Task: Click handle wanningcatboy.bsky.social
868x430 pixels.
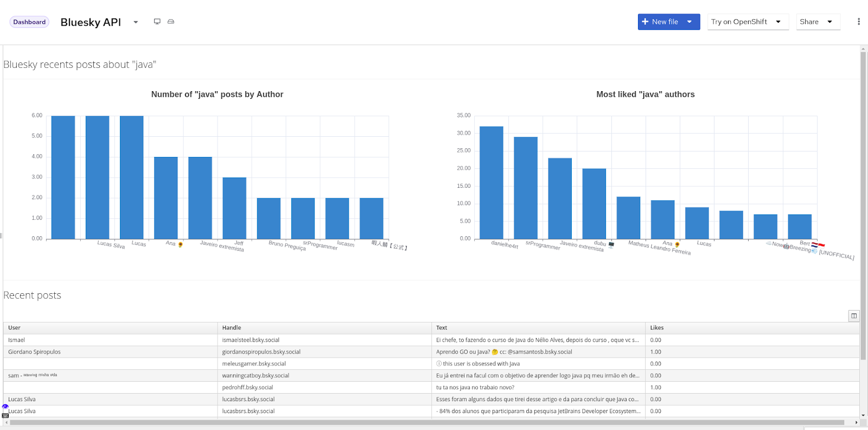Action: point(256,376)
